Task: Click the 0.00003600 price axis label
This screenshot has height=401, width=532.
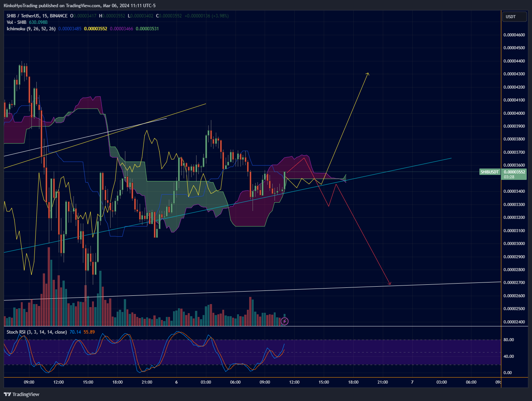Action: click(514, 165)
